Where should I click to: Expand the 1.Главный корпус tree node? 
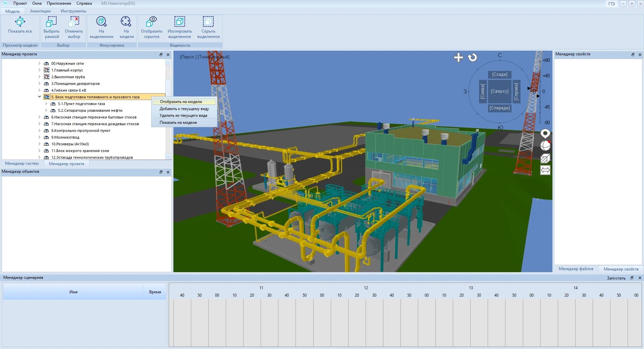(x=39, y=70)
